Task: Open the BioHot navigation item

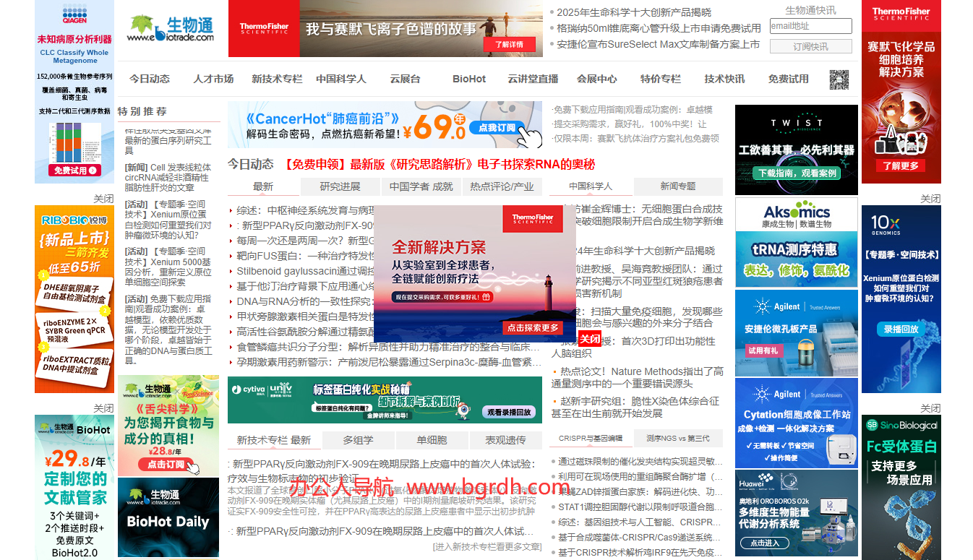Action: pos(469,79)
